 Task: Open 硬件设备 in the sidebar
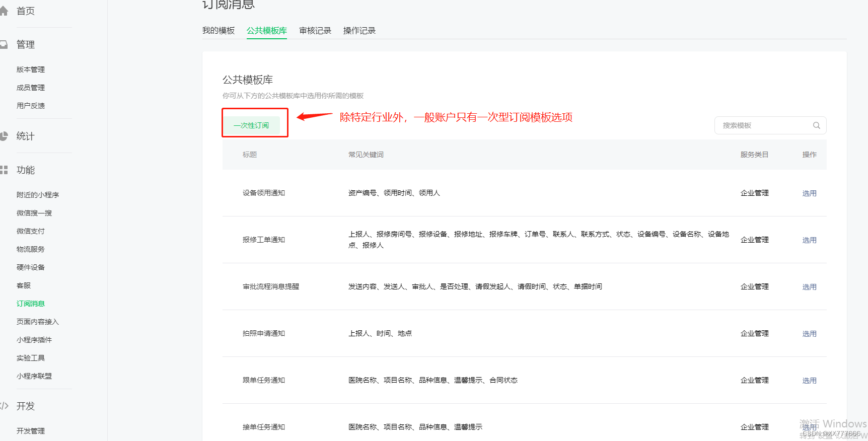(x=31, y=267)
